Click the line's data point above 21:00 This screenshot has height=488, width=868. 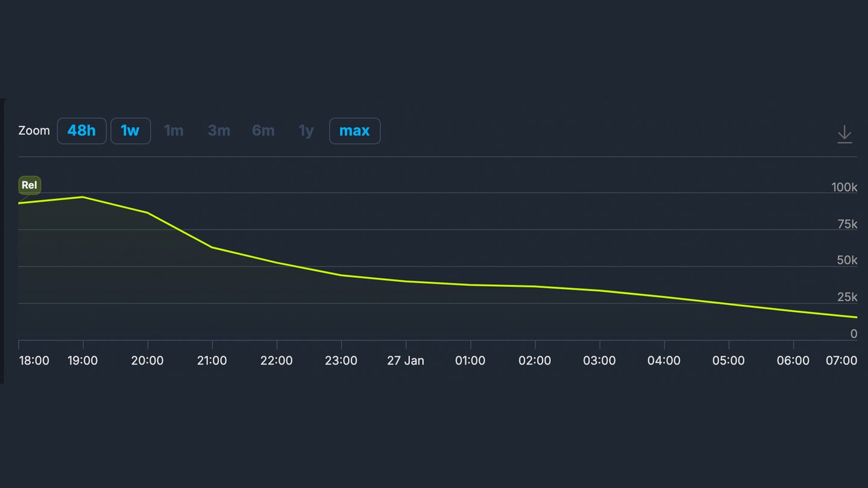point(212,248)
